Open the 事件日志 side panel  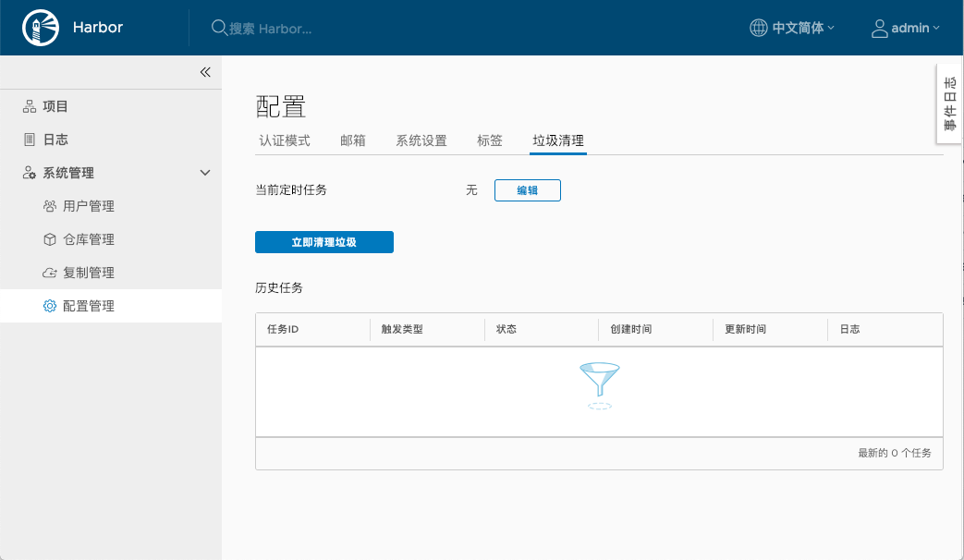tap(948, 104)
